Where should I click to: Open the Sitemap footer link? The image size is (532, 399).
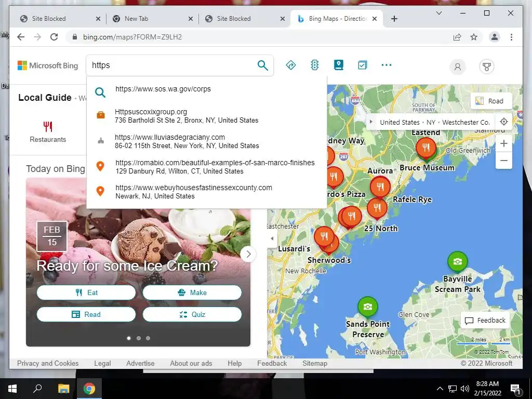tap(314, 363)
